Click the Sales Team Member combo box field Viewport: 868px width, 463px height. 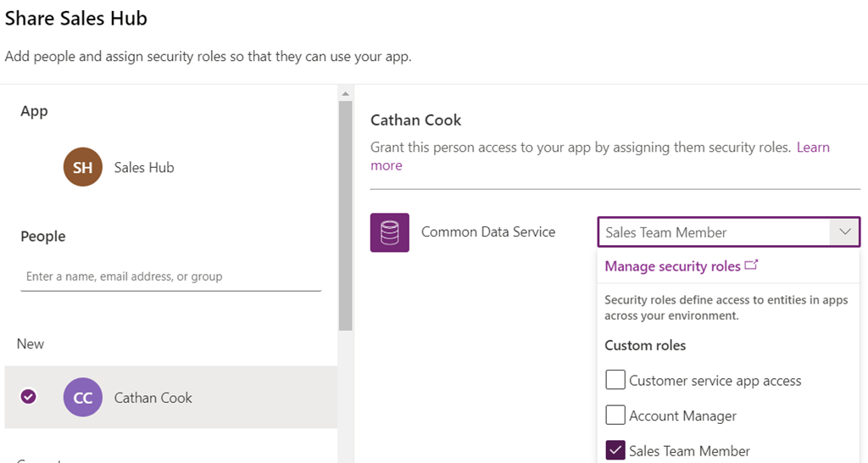(x=712, y=232)
